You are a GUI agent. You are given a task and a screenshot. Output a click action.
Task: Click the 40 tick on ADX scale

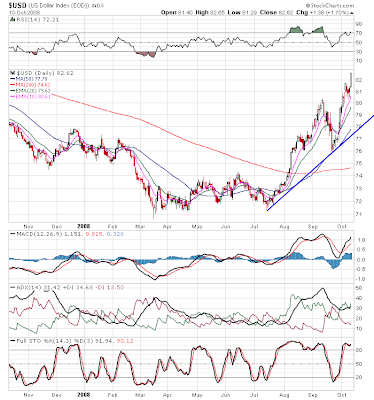[x=359, y=298]
